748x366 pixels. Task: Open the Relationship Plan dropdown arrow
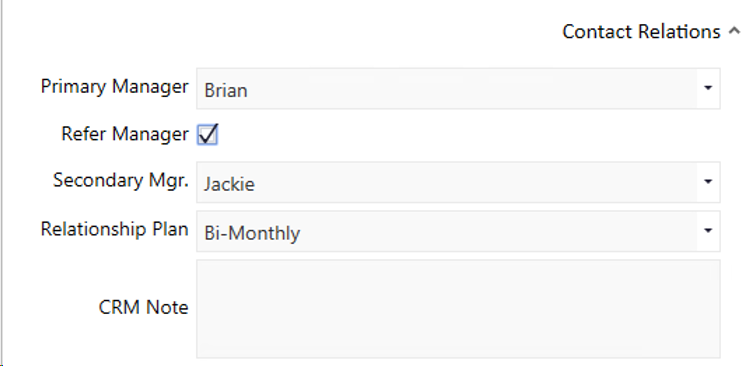tap(708, 230)
